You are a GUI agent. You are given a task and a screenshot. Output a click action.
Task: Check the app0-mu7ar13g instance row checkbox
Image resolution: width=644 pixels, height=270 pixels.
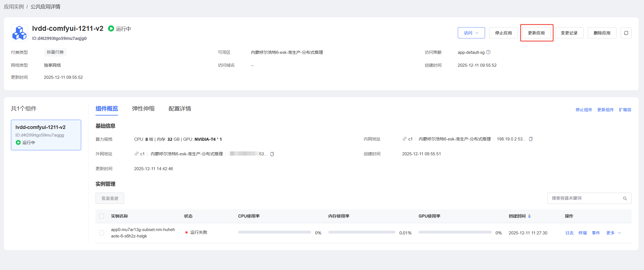tap(102, 233)
